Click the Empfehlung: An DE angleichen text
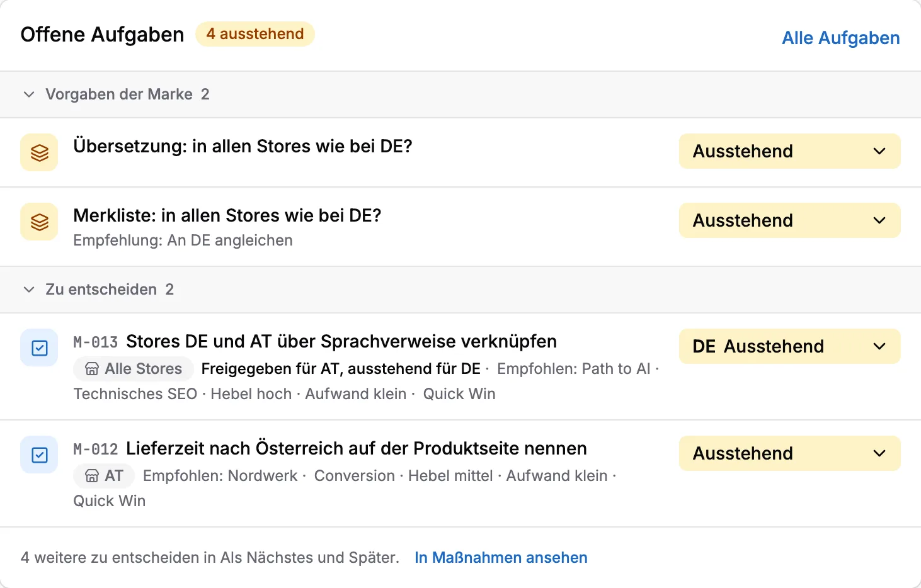 pos(183,240)
